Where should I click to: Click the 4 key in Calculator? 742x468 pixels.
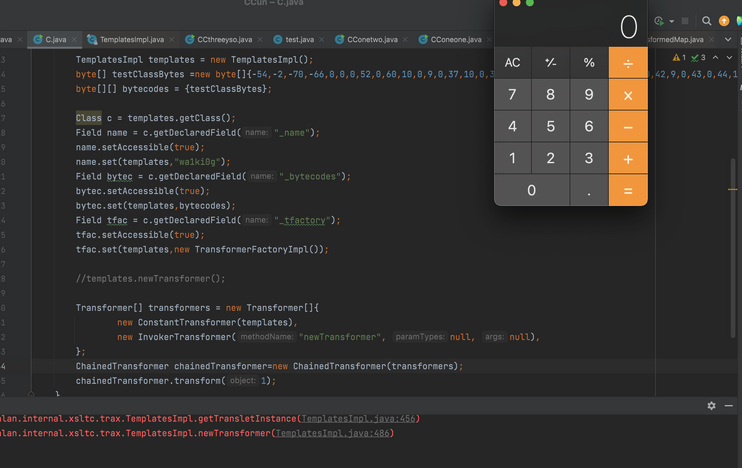[x=512, y=126]
